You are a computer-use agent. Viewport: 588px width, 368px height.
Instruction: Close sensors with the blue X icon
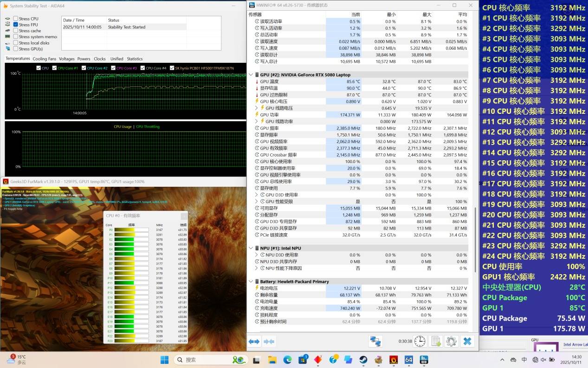click(x=467, y=342)
